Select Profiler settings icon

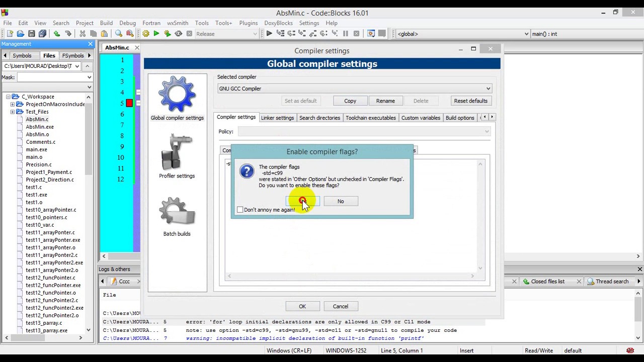tap(177, 156)
